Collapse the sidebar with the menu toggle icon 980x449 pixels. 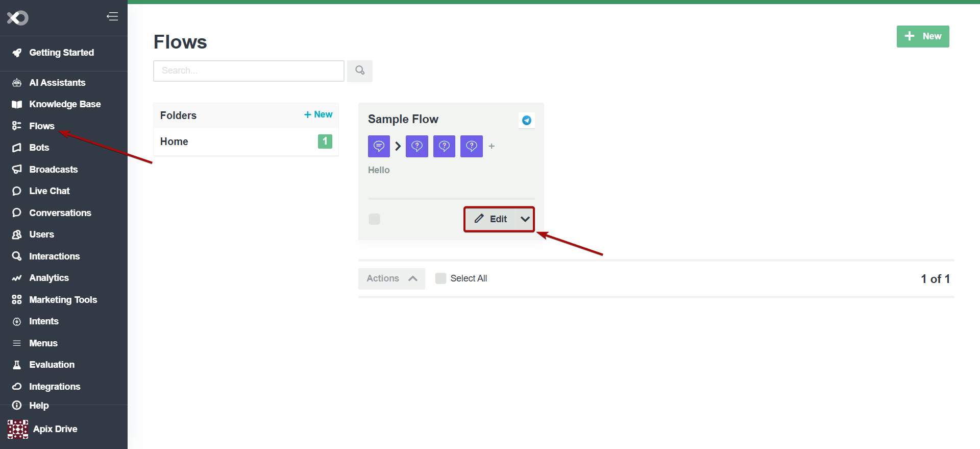[112, 17]
